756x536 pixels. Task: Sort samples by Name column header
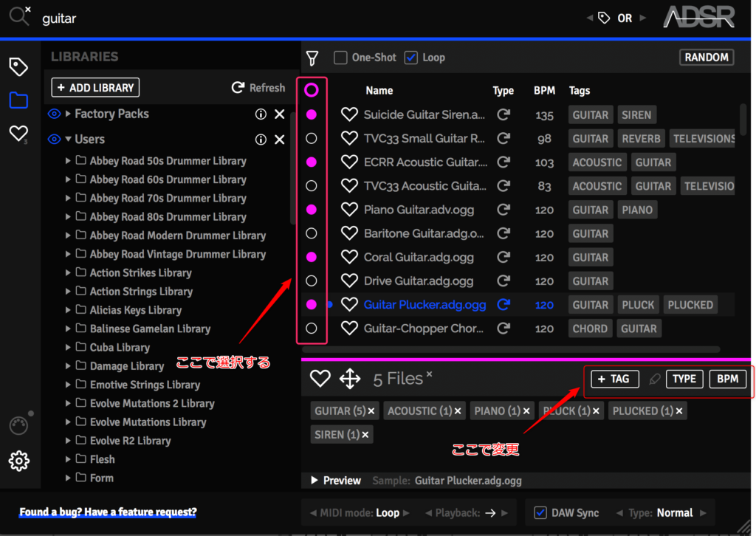pyautogui.click(x=379, y=91)
